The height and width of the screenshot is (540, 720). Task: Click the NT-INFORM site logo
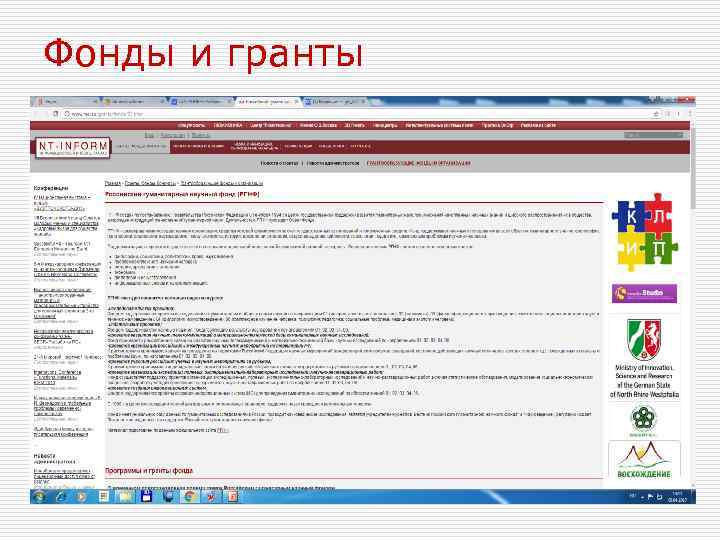[x=73, y=148]
